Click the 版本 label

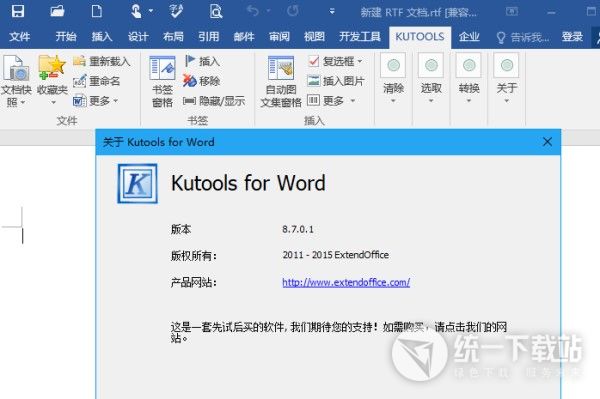click(181, 230)
